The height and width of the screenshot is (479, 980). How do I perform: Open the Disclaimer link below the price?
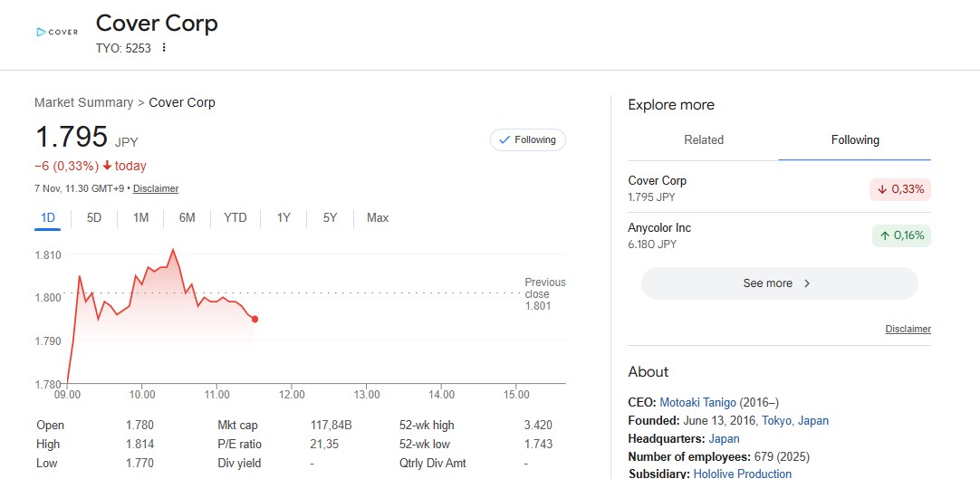[156, 188]
